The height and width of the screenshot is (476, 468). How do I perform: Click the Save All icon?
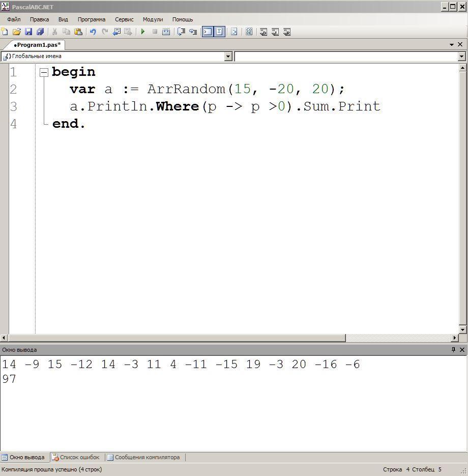point(40,32)
